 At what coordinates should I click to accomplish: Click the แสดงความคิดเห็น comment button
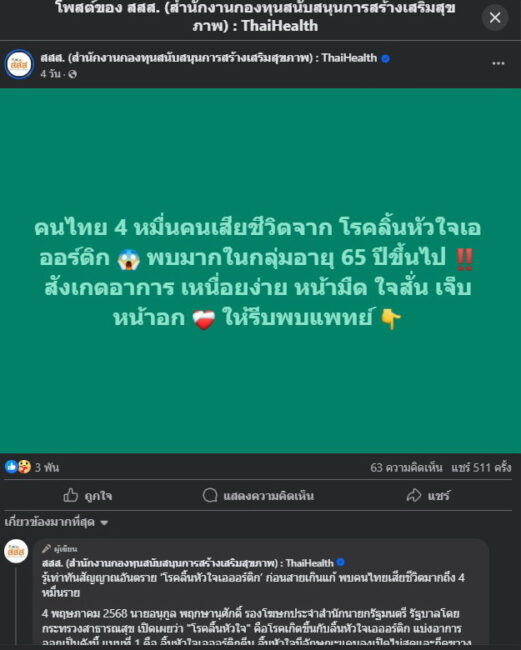point(258,495)
